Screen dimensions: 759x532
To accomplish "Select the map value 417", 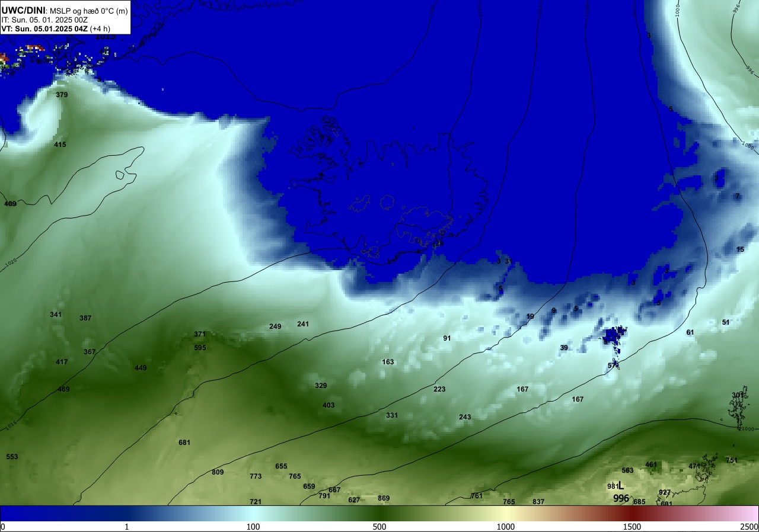I will coord(62,362).
